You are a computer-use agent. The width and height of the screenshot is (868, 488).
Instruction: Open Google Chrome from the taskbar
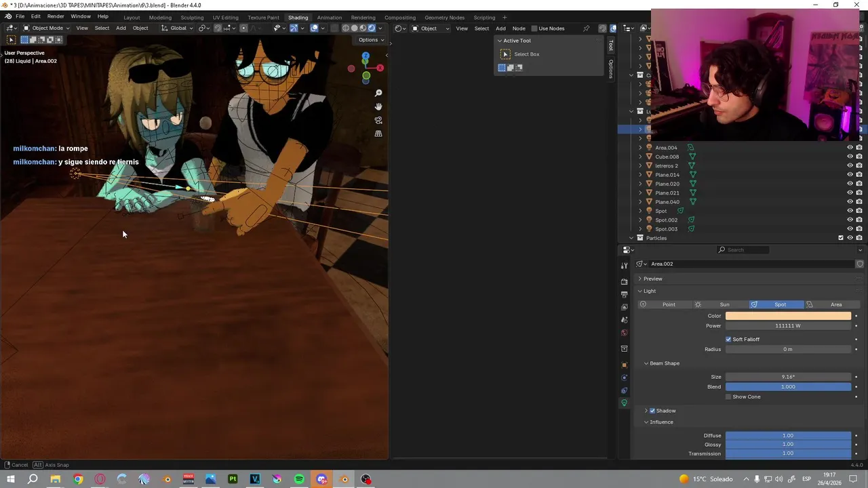click(78, 479)
